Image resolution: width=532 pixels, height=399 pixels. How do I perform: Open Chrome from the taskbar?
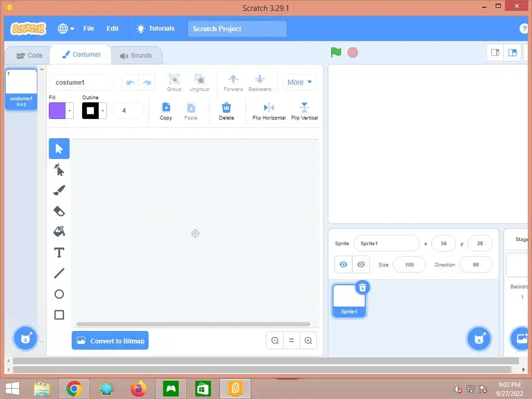[x=74, y=389]
